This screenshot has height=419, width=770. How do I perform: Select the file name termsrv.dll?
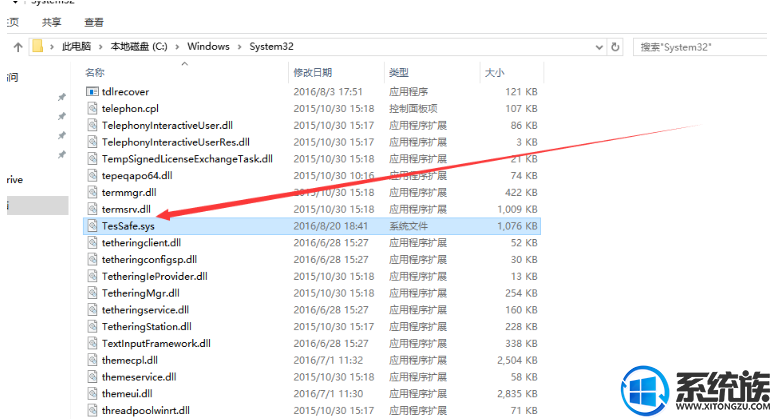tap(126, 209)
